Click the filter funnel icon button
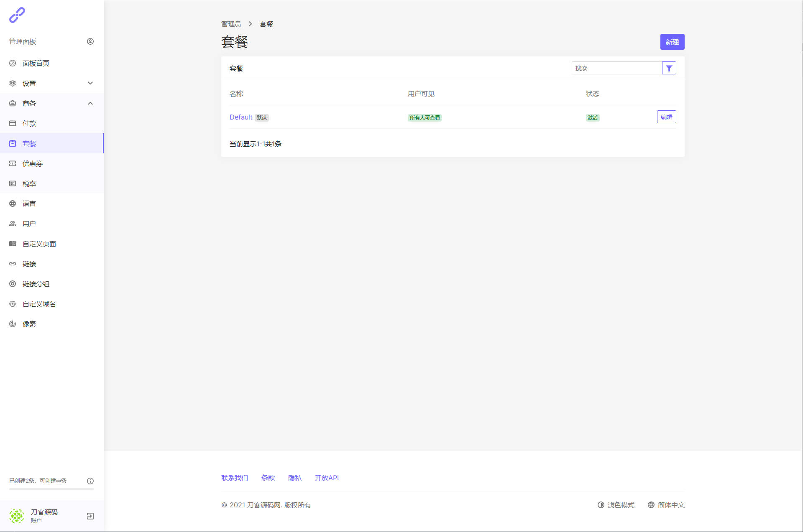This screenshot has height=532, width=803. pos(669,68)
